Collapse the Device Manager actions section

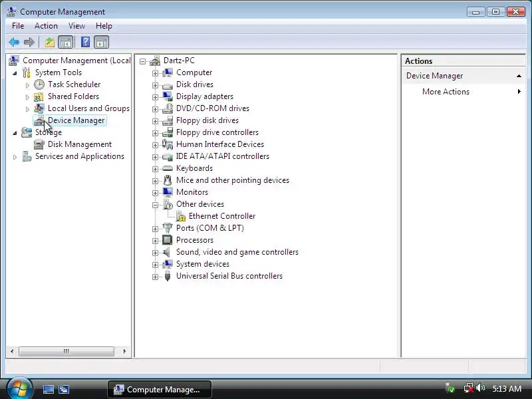(519, 76)
